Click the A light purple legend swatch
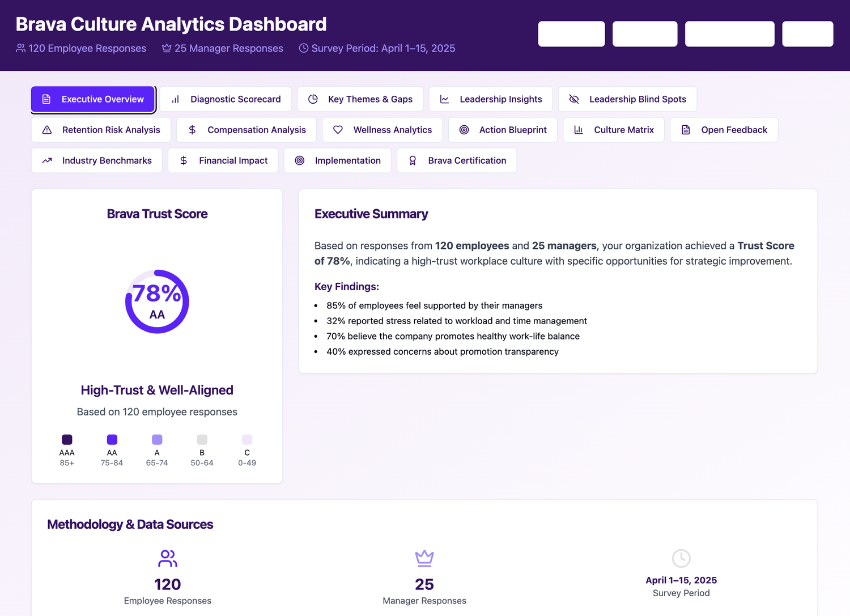 [x=157, y=440]
